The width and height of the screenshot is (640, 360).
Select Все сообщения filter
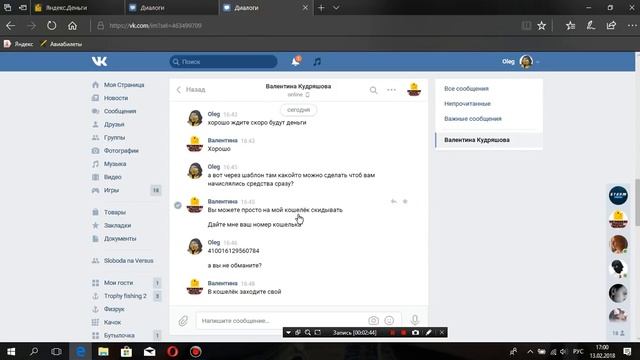pyautogui.click(x=466, y=89)
